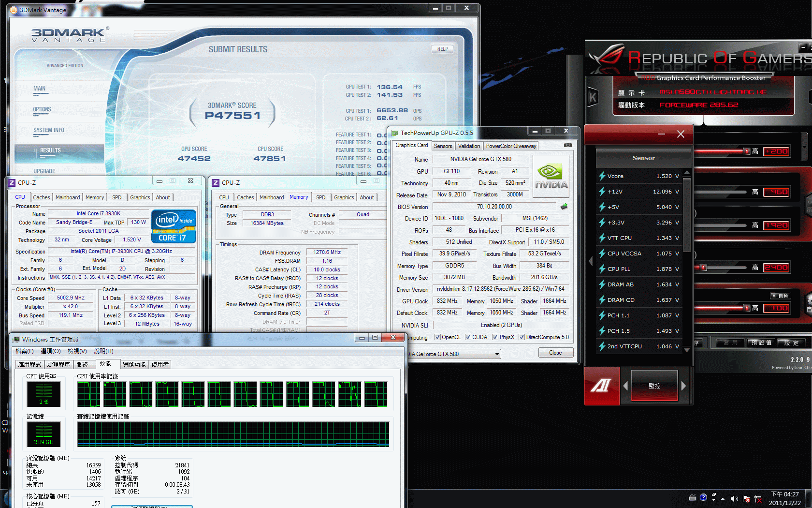Select OPTIONS in 3DMark Vantage sidebar
The height and width of the screenshot is (508, 812).
click(42, 109)
